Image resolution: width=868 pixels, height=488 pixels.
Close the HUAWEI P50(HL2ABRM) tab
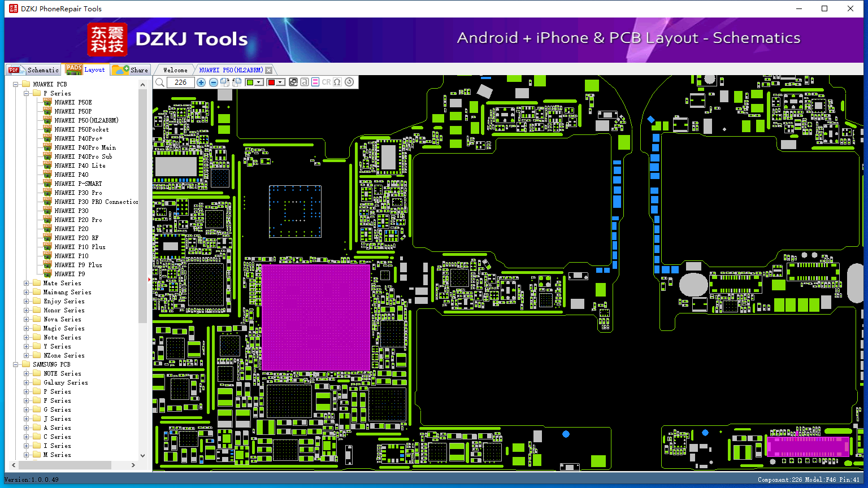pos(269,70)
